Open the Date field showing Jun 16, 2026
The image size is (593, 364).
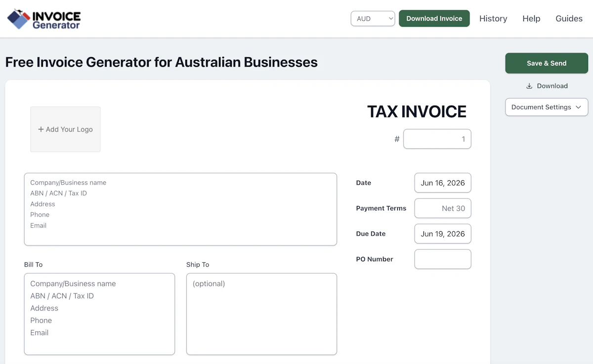click(x=443, y=183)
